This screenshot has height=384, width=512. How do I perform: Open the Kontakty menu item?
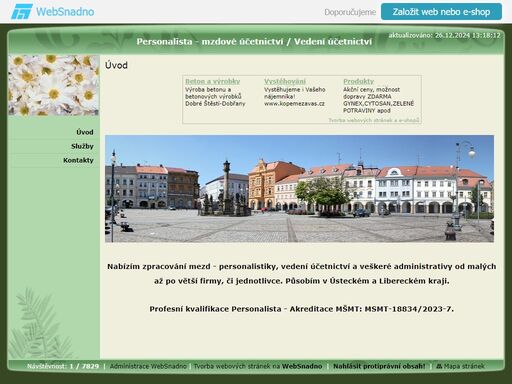click(x=78, y=160)
